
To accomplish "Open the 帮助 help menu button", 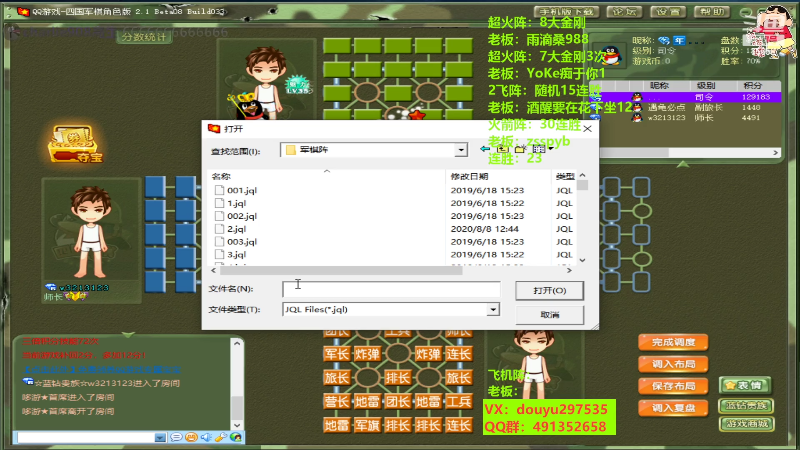I will click(x=712, y=12).
